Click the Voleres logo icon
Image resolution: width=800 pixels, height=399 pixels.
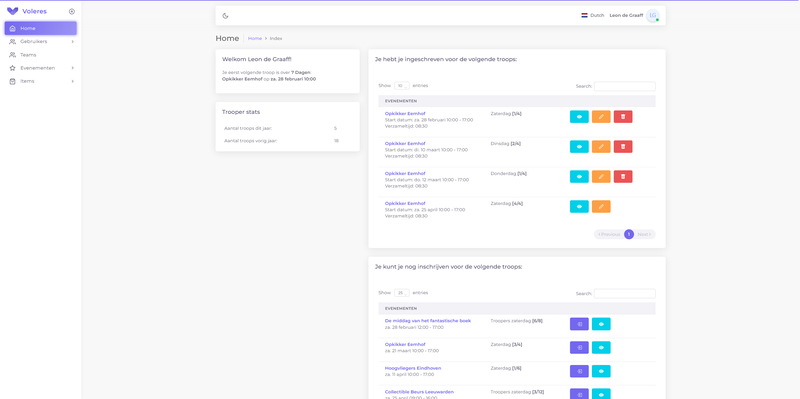point(12,11)
